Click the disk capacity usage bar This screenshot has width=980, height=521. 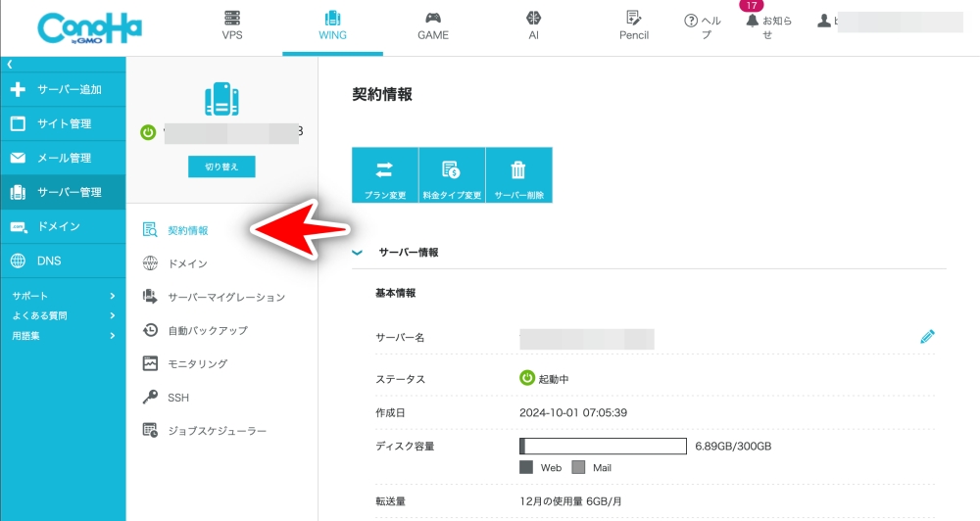coord(602,447)
